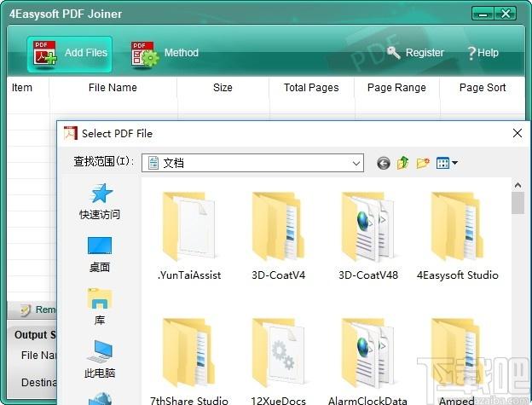Click the File Name column header
Screen dimensions: 532x405
(113, 88)
